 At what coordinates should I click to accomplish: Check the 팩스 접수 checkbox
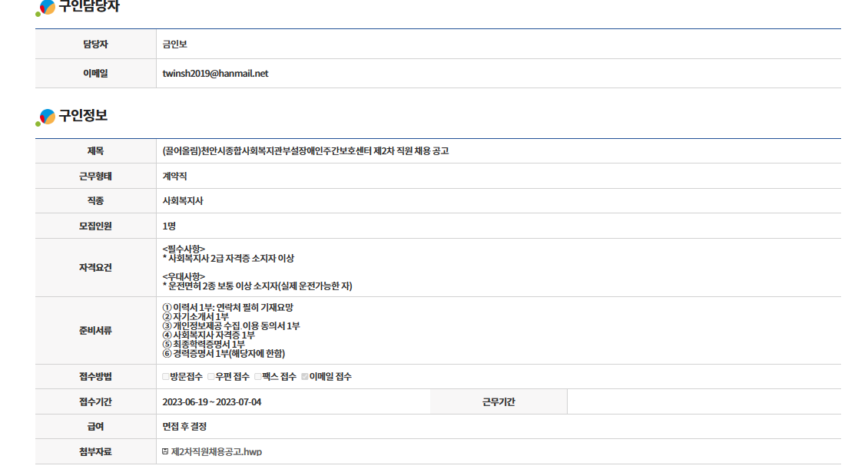pyautogui.click(x=258, y=377)
